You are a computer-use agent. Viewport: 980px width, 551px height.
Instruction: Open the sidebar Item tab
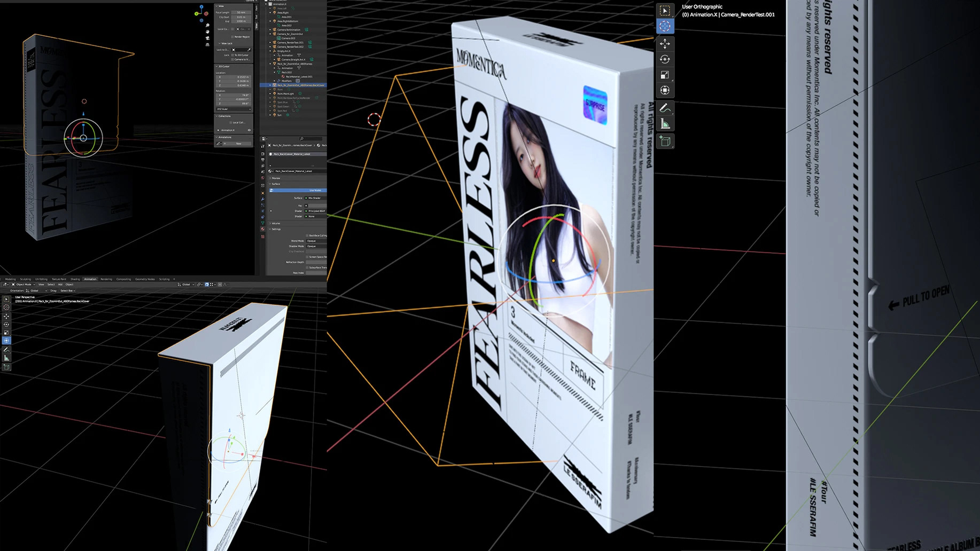[256, 8]
